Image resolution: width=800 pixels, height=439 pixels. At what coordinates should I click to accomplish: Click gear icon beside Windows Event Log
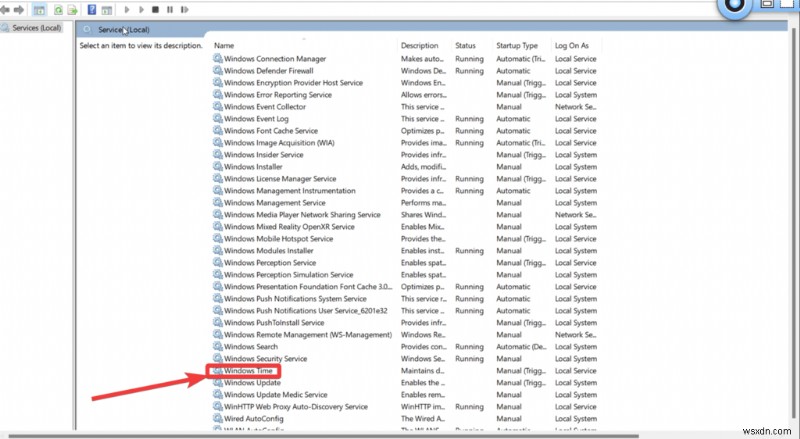pos(218,118)
